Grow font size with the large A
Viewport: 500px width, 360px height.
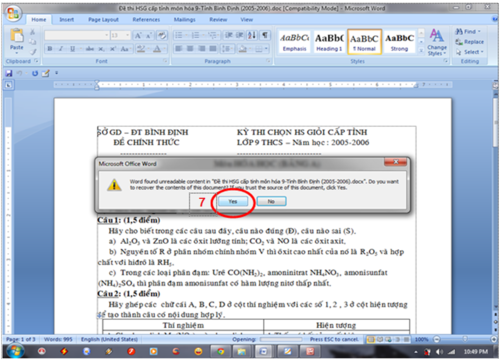coord(138,35)
